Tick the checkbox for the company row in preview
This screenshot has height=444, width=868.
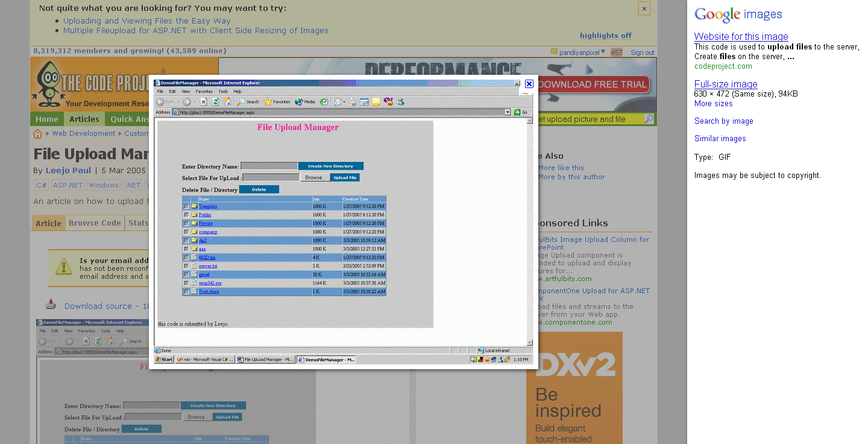[186, 232]
